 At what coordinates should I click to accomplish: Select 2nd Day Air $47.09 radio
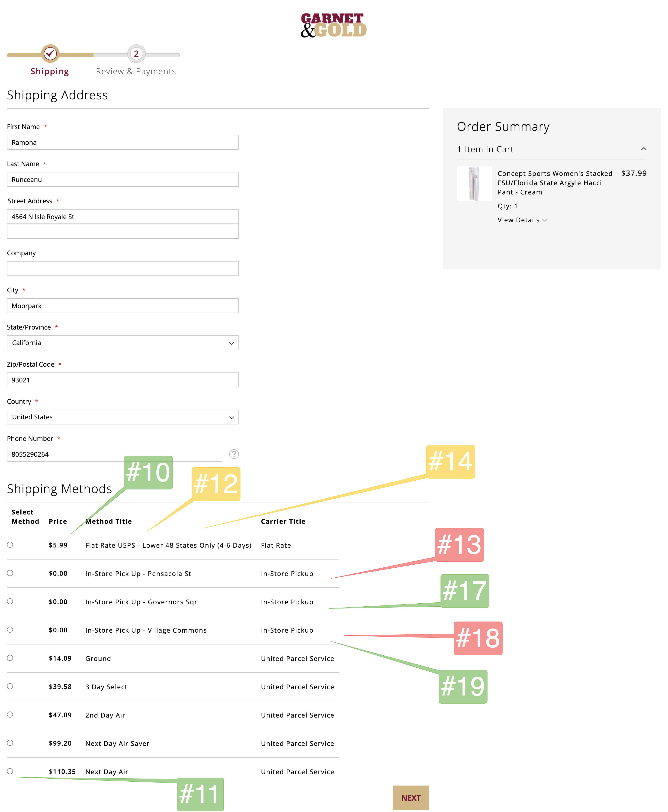10,714
